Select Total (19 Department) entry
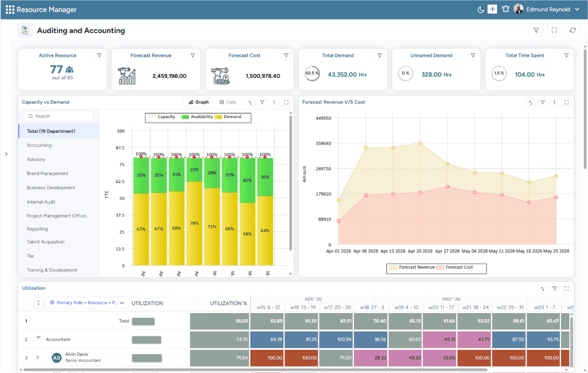Screen dimensions: 588x373 tap(59, 131)
